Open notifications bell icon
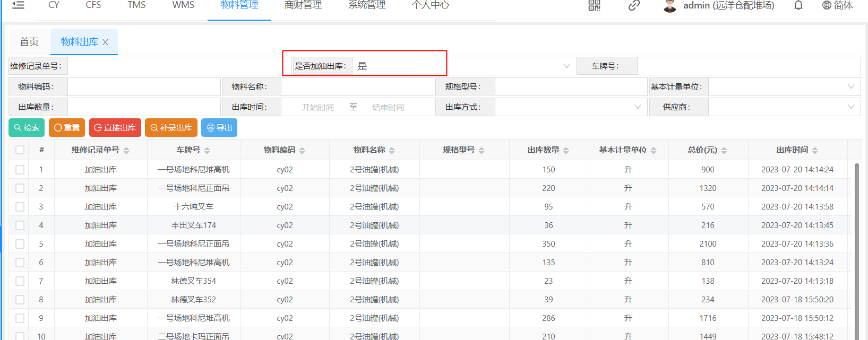The height and width of the screenshot is (340, 868). point(798,5)
